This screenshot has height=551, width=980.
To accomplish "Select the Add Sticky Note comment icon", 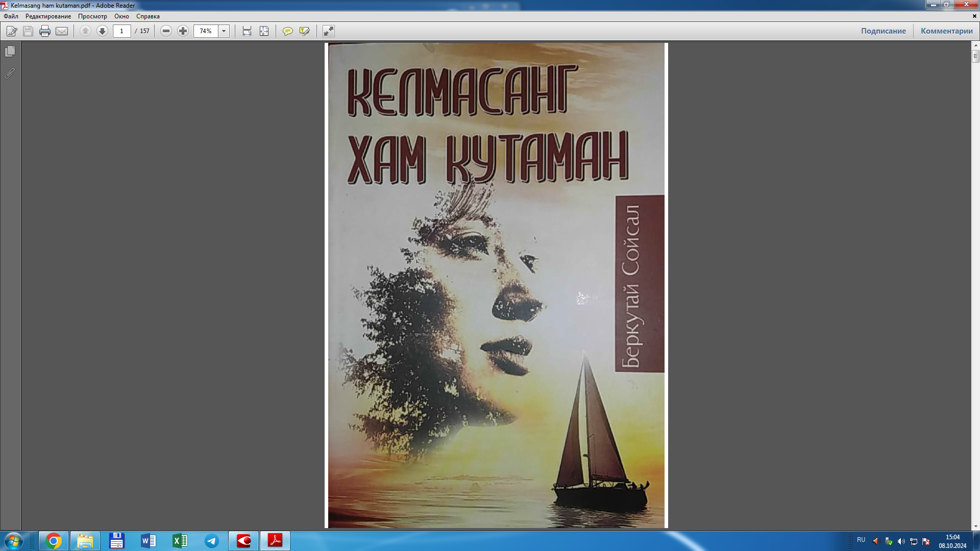I will coord(288,31).
